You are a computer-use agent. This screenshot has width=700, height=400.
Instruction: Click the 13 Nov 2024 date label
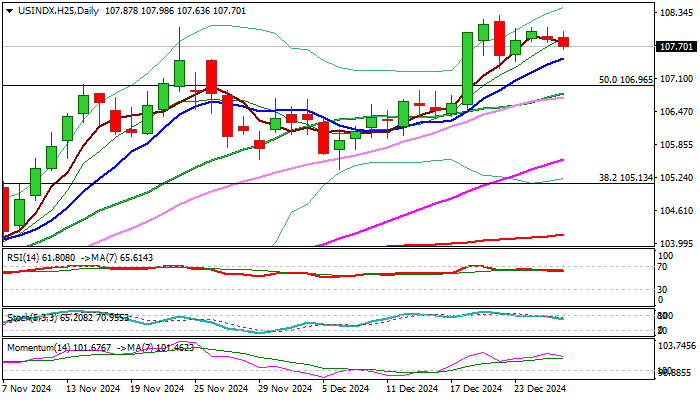(x=91, y=388)
